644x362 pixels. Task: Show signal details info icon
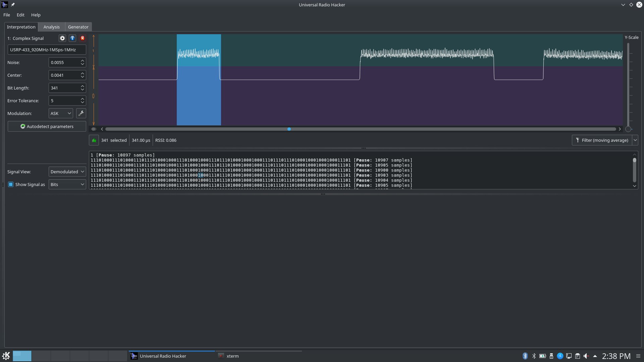click(72, 38)
